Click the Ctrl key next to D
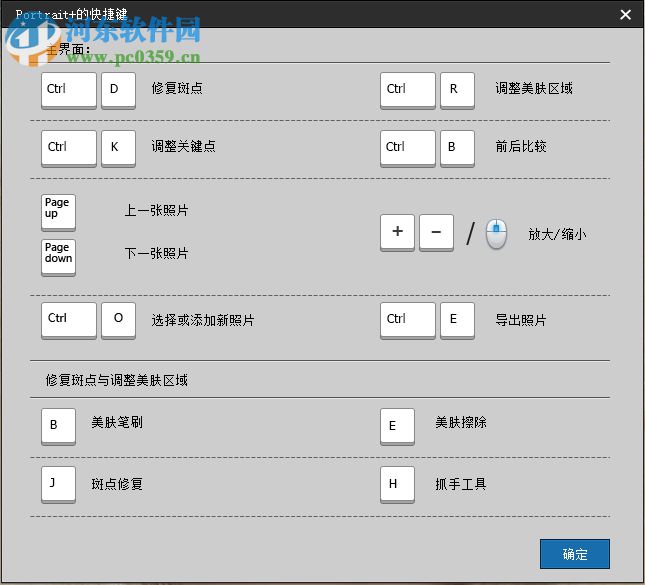Screen dimensions: 645x585 pos(69,91)
